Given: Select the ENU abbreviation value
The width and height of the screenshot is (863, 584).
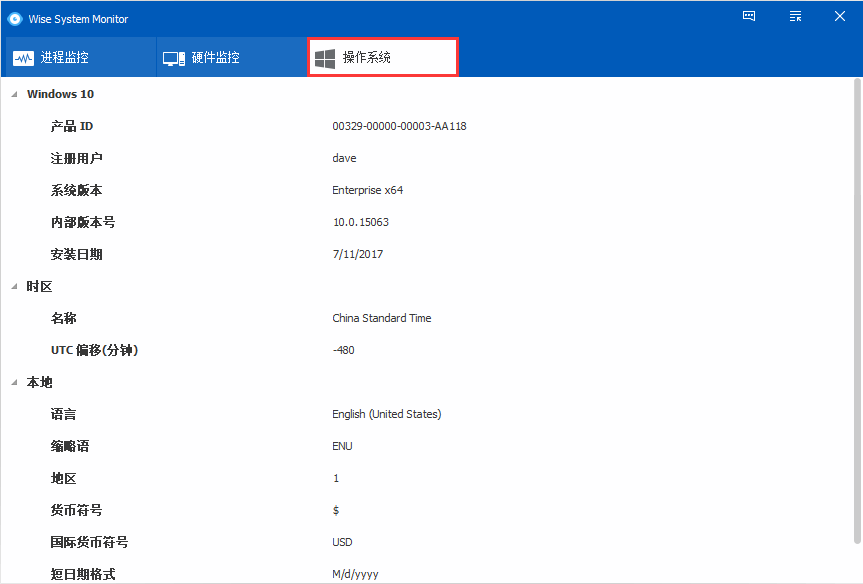Looking at the screenshot, I should (x=342, y=446).
